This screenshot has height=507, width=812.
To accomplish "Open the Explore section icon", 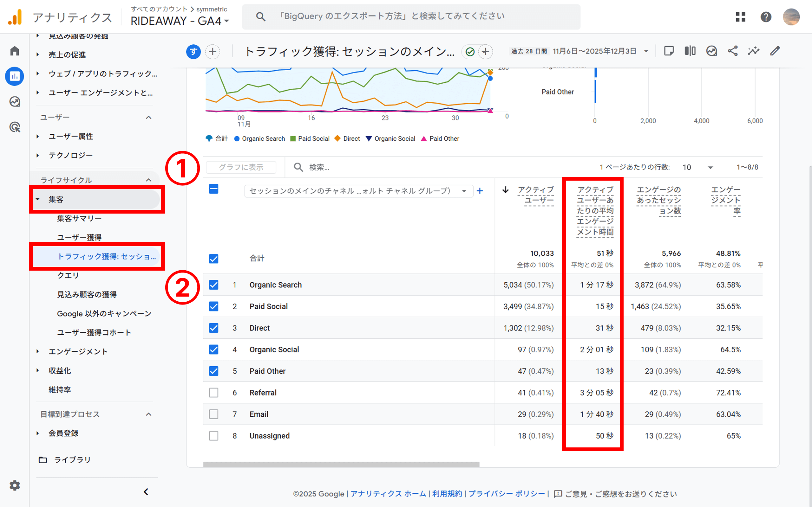I will (14, 102).
